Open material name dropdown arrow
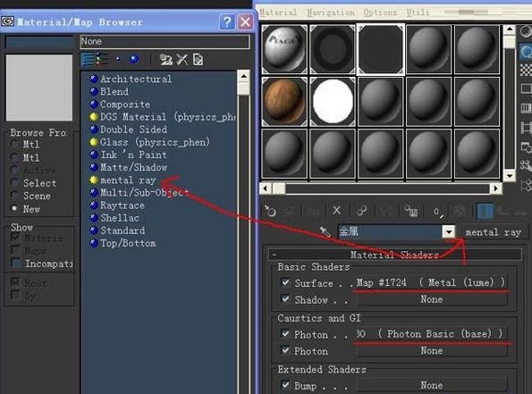 coord(449,232)
